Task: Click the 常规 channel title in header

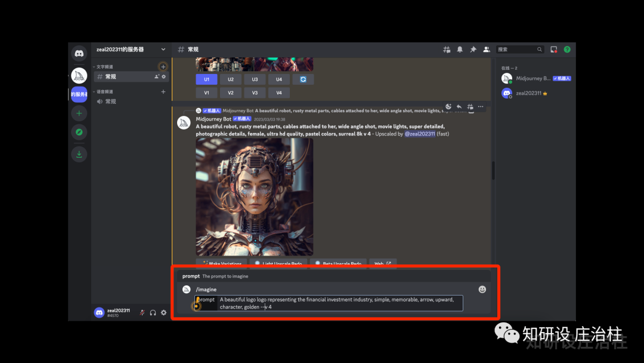Action: (193, 50)
